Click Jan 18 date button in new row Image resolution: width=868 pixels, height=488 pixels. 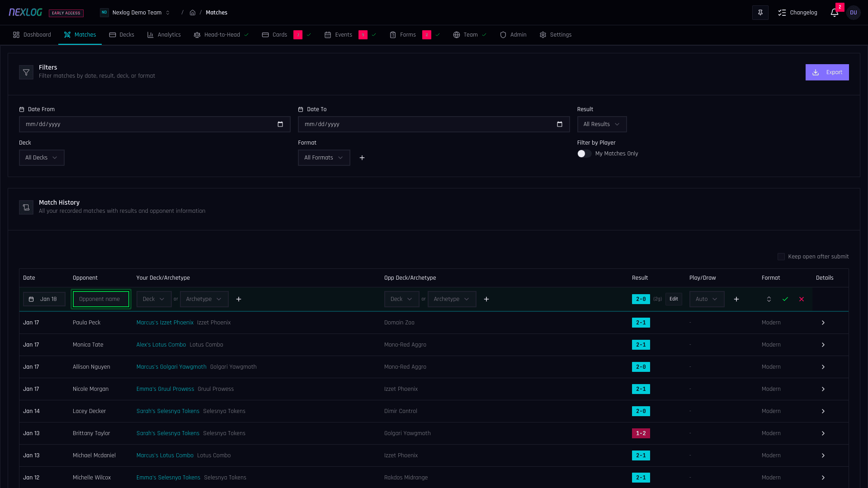point(44,299)
